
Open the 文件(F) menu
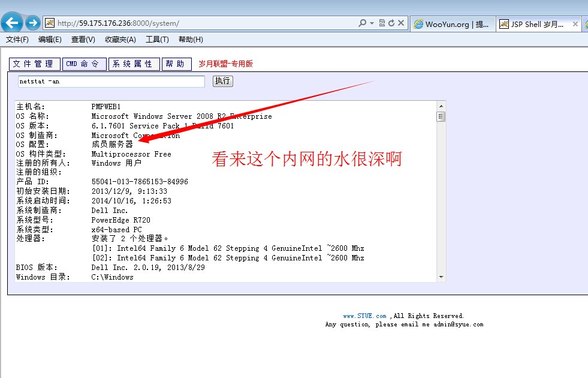(17, 40)
